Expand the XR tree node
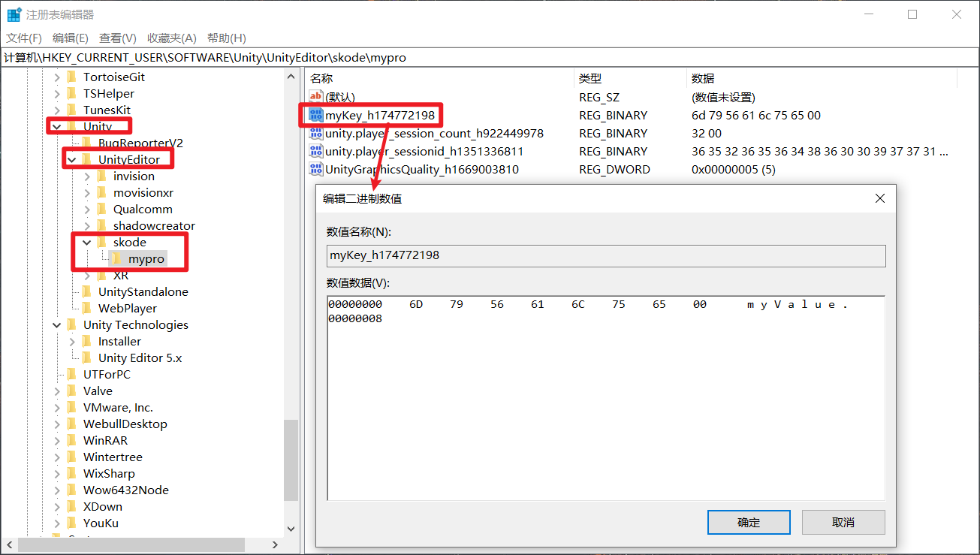980x555 pixels. 87,275
